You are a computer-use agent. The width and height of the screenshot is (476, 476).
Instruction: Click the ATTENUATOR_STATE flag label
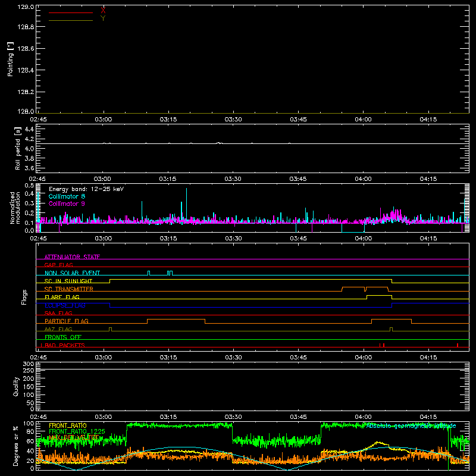(72, 257)
